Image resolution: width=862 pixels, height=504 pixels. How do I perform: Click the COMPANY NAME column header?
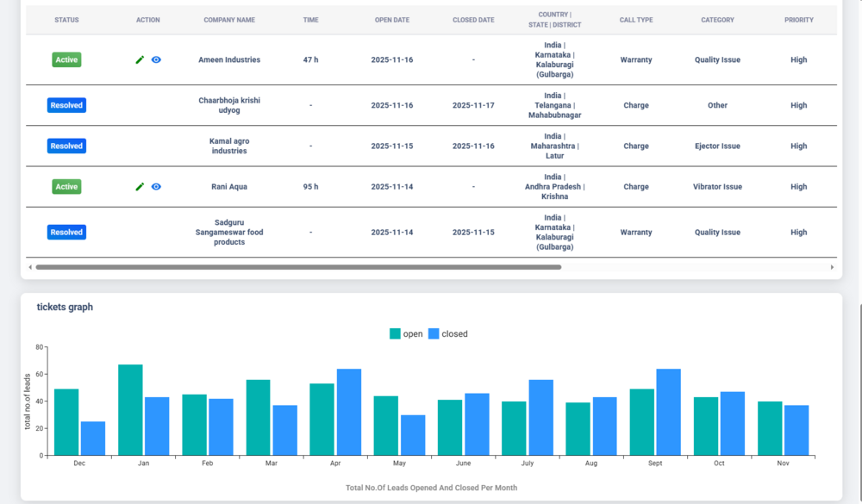(228, 20)
